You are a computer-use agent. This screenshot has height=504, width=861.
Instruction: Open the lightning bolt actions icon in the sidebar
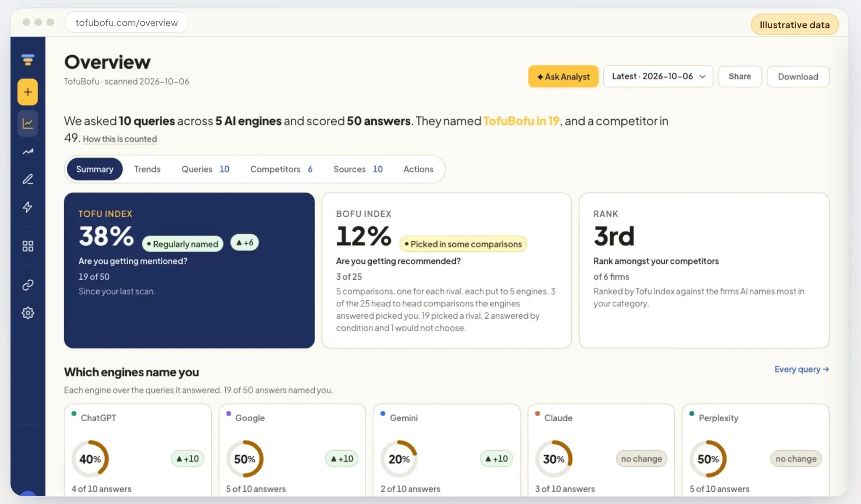coord(28,207)
